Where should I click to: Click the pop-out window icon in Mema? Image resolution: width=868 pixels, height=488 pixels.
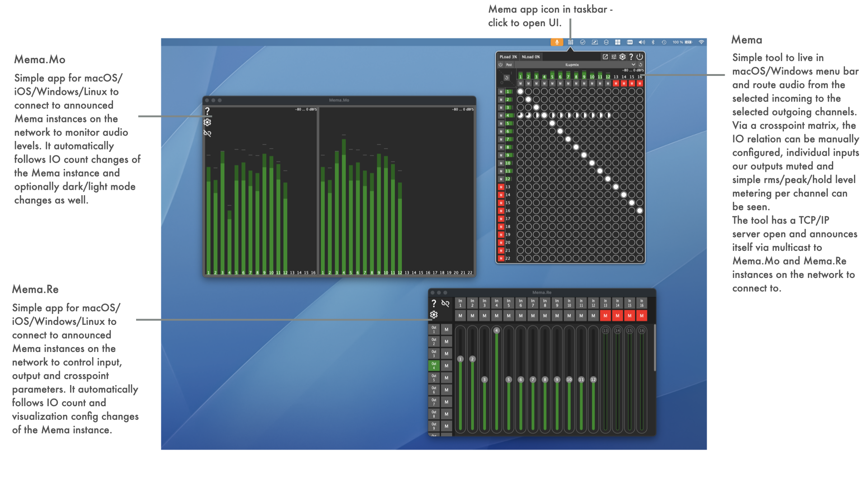coord(605,57)
